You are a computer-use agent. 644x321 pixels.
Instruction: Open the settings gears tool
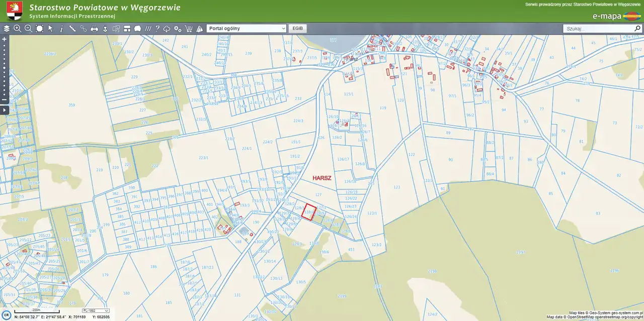click(178, 29)
